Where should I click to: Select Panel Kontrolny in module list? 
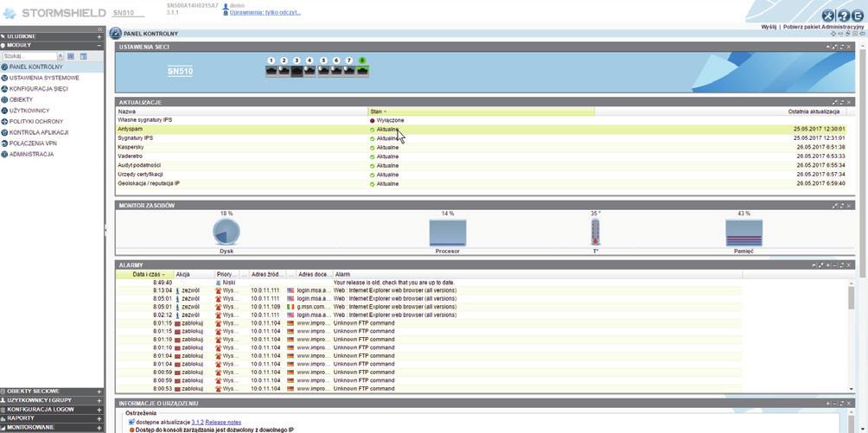pyautogui.click(x=52, y=67)
